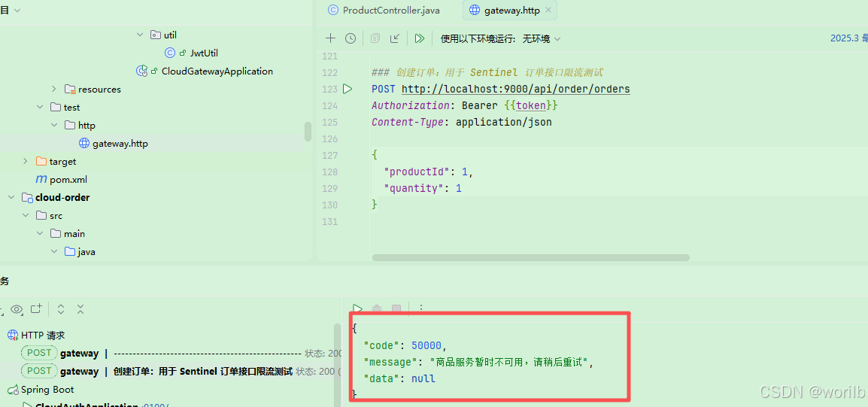
Task: Click the Maven pom.xml icon
Action: [x=41, y=179]
